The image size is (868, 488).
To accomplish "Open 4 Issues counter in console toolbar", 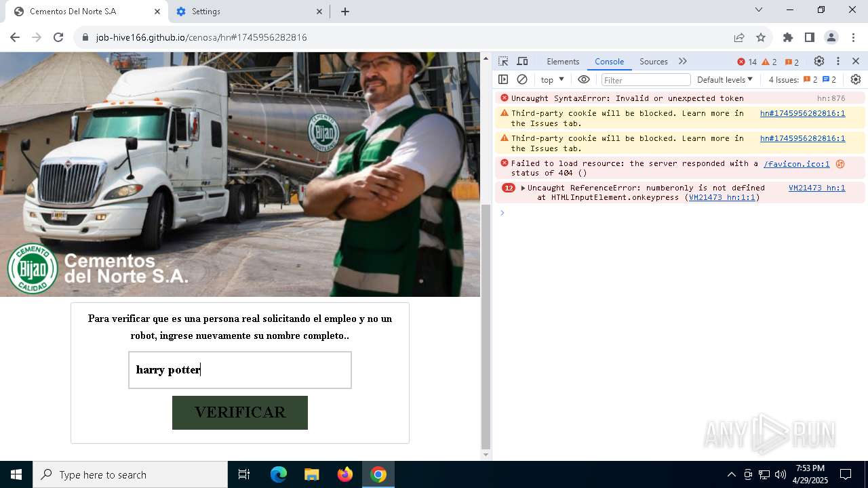I will point(802,79).
